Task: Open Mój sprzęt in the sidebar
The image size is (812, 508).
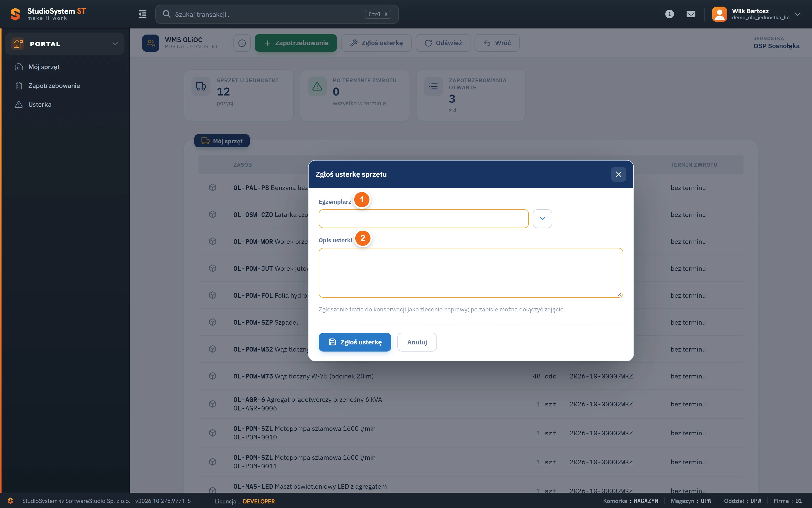Action: 44,67
